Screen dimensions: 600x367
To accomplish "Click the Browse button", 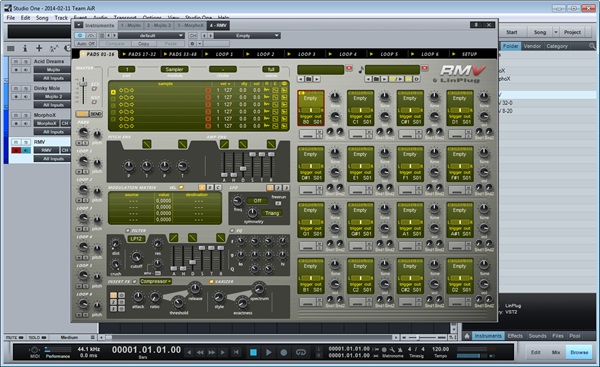I will coord(579,352).
